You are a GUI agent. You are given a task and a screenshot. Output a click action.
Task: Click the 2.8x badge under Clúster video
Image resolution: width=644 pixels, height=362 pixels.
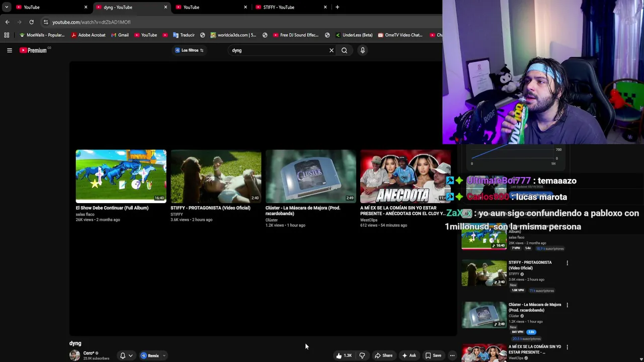pos(531,332)
